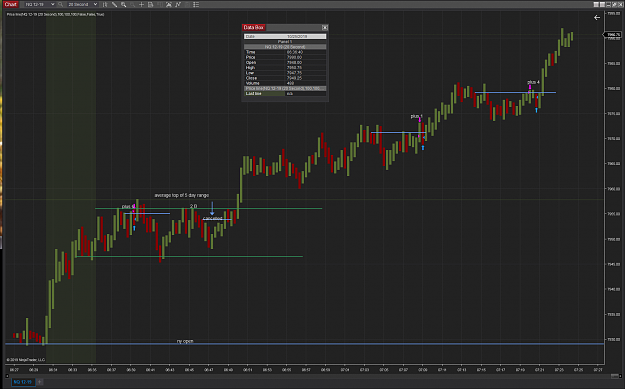Image resolution: width=625 pixels, height=389 pixels.
Task: Click the Price line indicator label at top
Action: point(55,14)
